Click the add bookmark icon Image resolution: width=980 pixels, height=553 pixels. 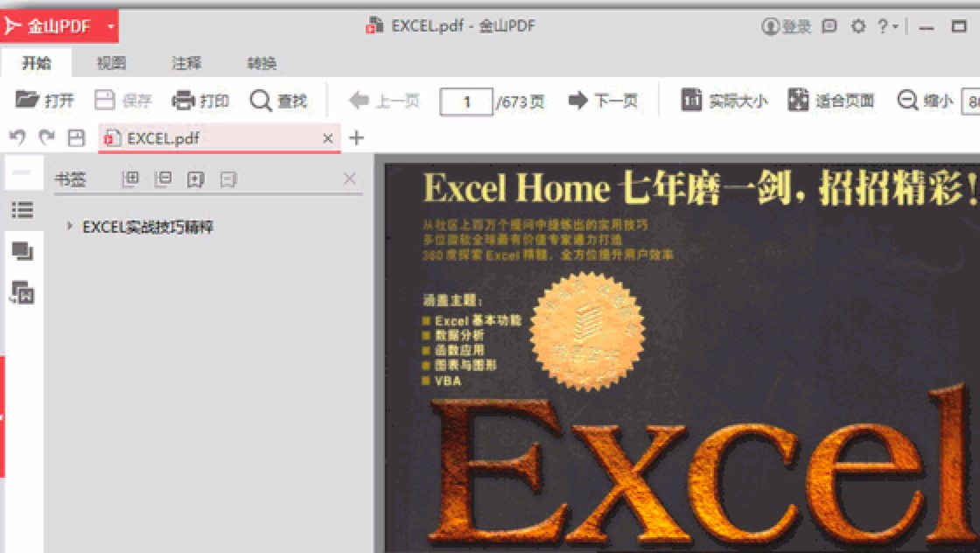click(x=196, y=180)
